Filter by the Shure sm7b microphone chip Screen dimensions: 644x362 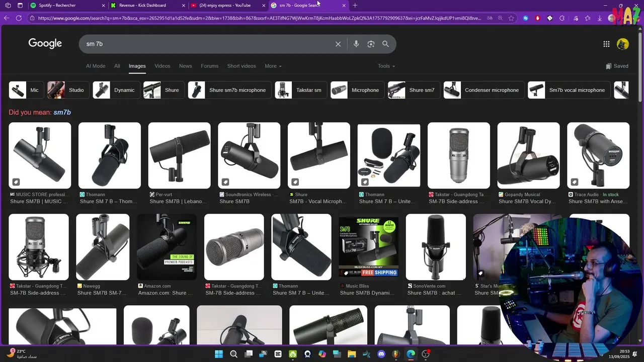point(229,90)
